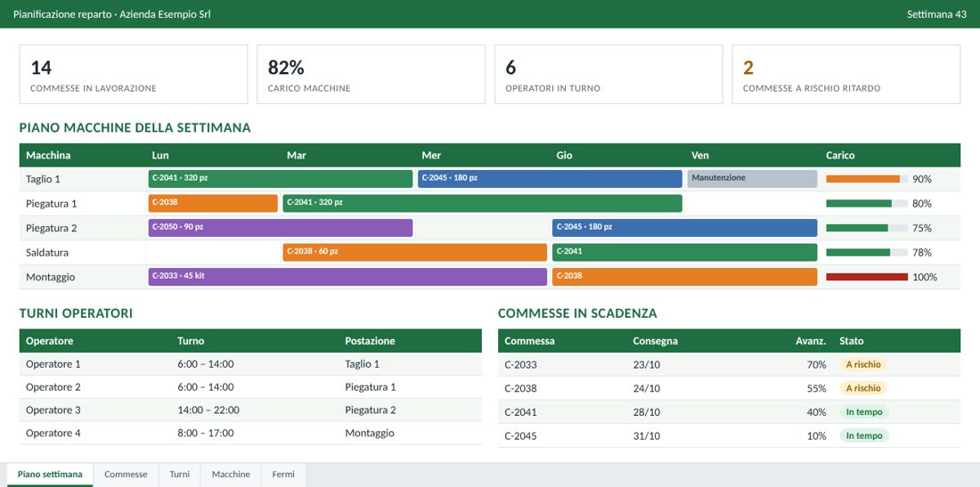Select the Piegatura 2 machine name
Image resolution: width=980 pixels, height=487 pixels.
[x=52, y=228]
